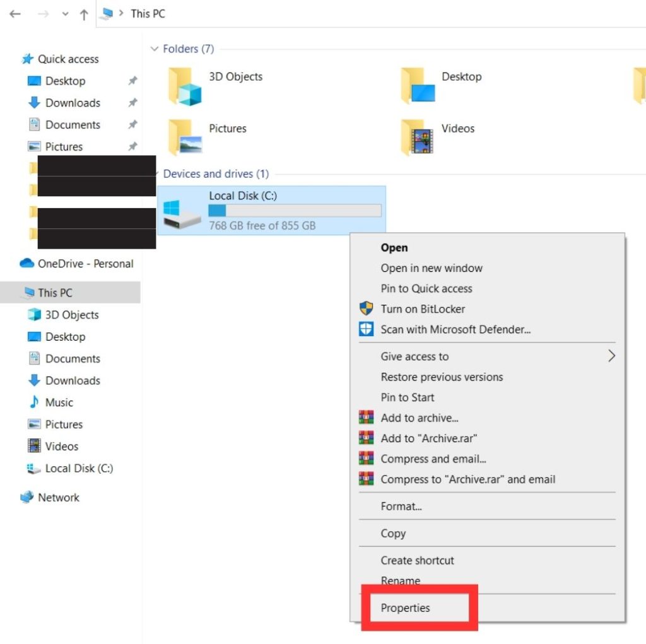Select Properties from the context menu

[405, 607]
